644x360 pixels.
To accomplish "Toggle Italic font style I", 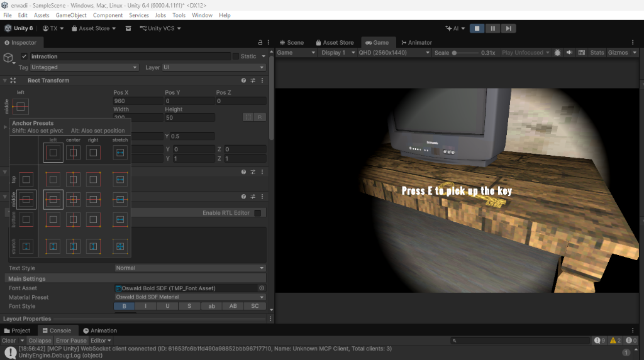I will tap(145, 306).
